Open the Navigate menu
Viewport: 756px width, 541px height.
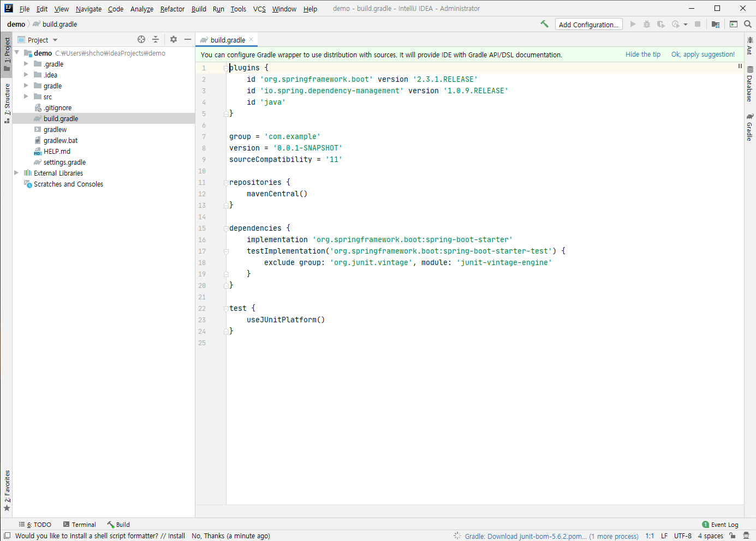88,9
